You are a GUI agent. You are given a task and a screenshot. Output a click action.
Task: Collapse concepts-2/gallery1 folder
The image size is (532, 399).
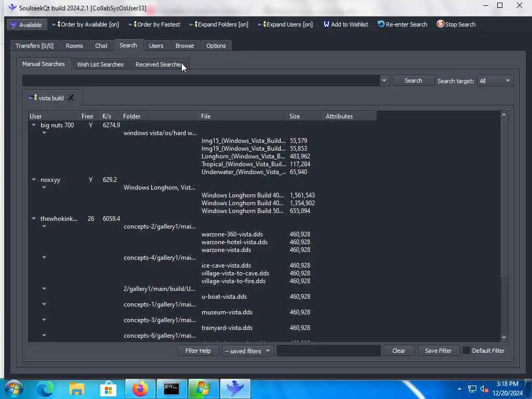[x=44, y=227]
